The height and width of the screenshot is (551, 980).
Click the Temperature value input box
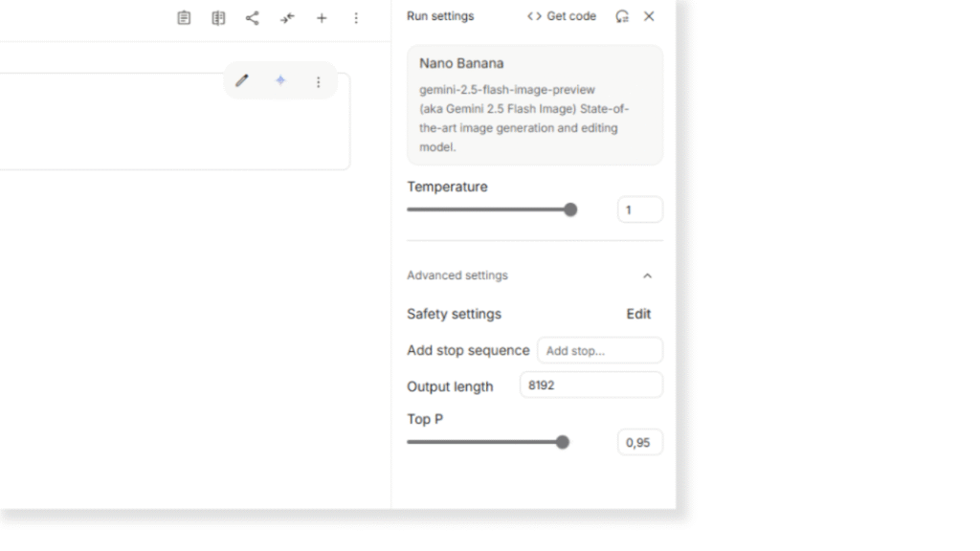coord(639,209)
